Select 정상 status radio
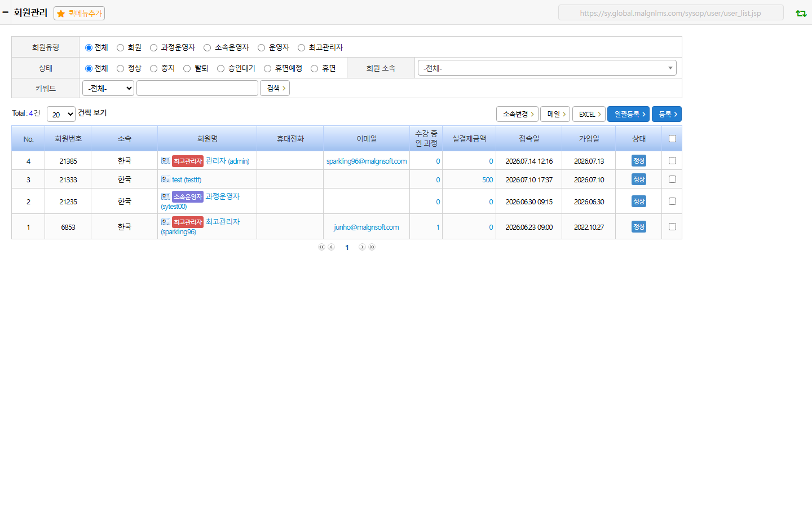Viewport: 812px width, 508px height. pyautogui.click(x=120, y=69)
